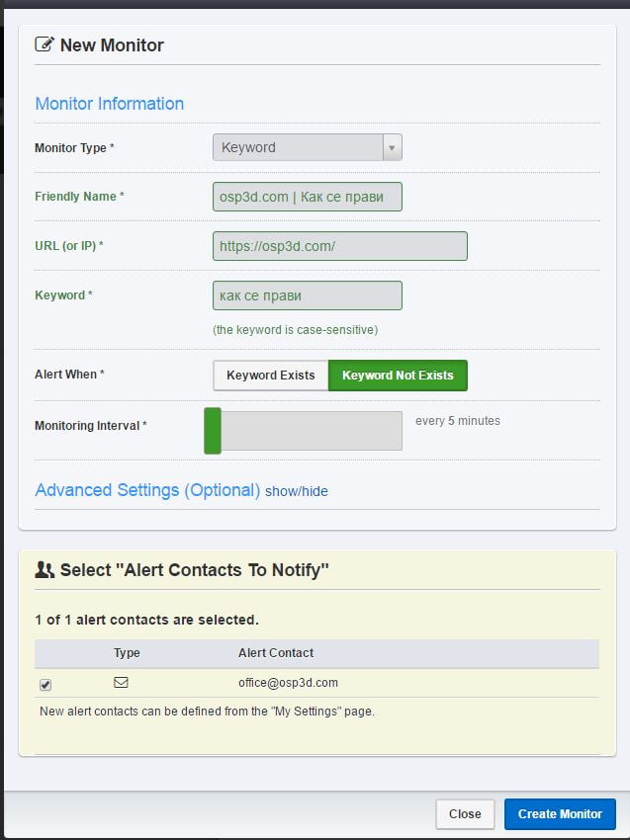
Task: Click the Keyword input field
Action: coord(308,295)
